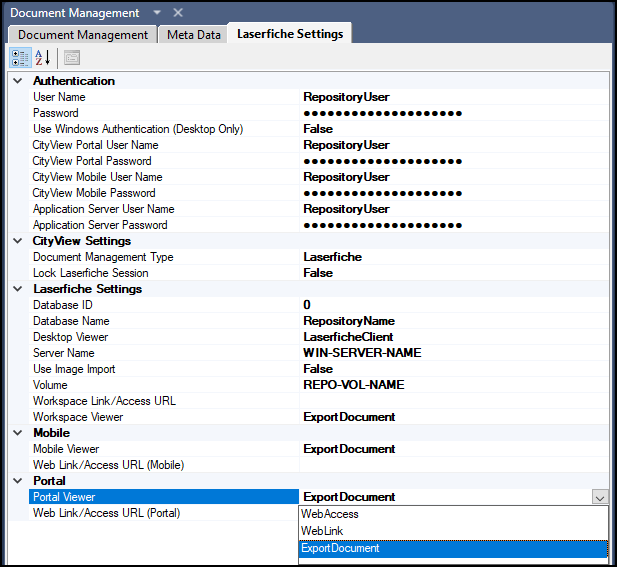Screen dimensions: 617x567
Task: Click the Portal Viewer dropdown arrow
Action: pos(599,497)
